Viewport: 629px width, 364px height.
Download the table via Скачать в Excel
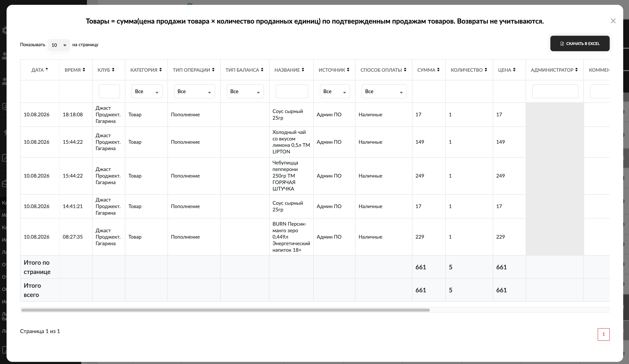[x=580, y=43]
